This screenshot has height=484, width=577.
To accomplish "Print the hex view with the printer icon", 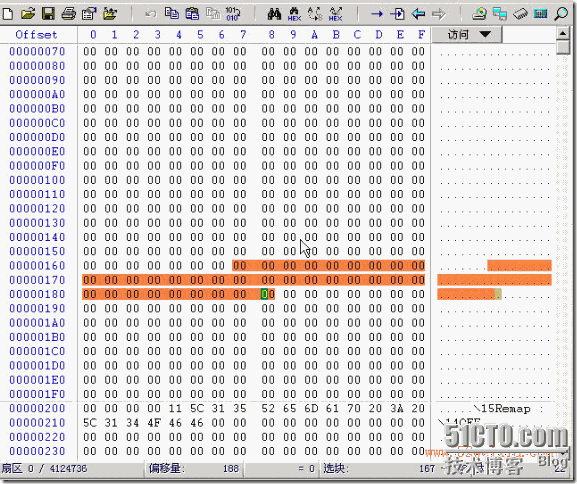I will click(69, 14).
